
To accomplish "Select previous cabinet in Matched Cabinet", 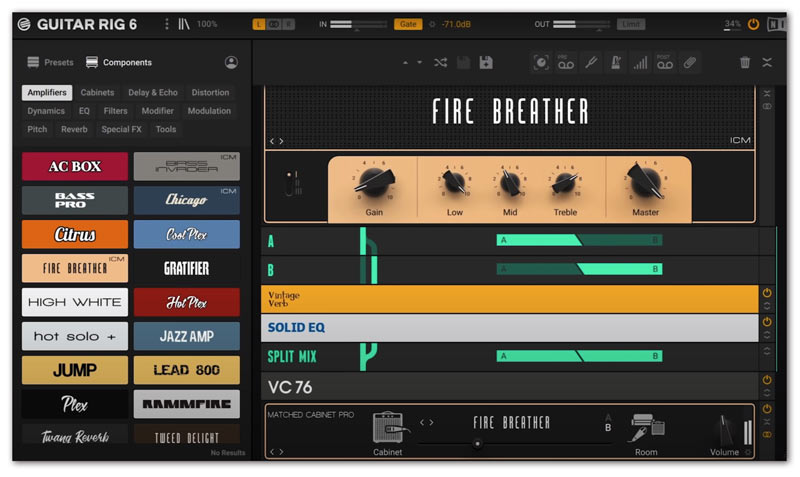I will 422,422.
